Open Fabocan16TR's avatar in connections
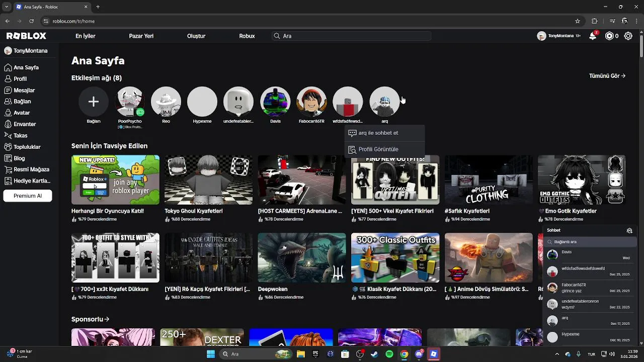This screenshot has height=362, width=644. coord(311,102)
